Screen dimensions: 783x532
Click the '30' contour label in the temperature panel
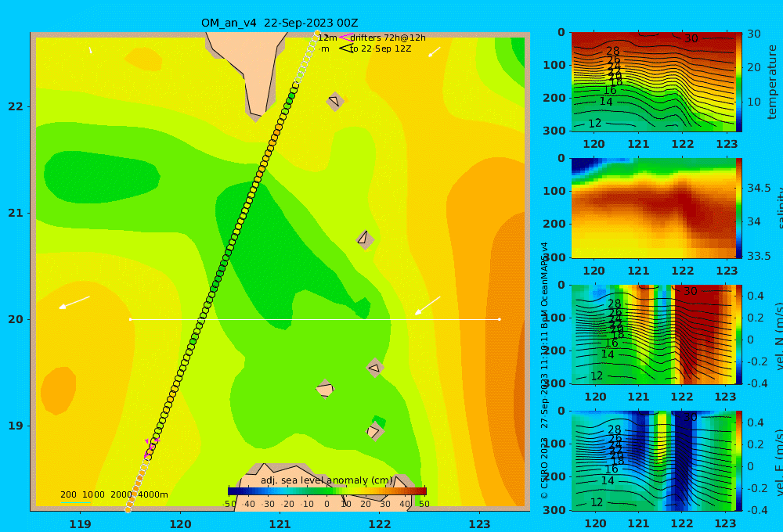tap(691, 38)
